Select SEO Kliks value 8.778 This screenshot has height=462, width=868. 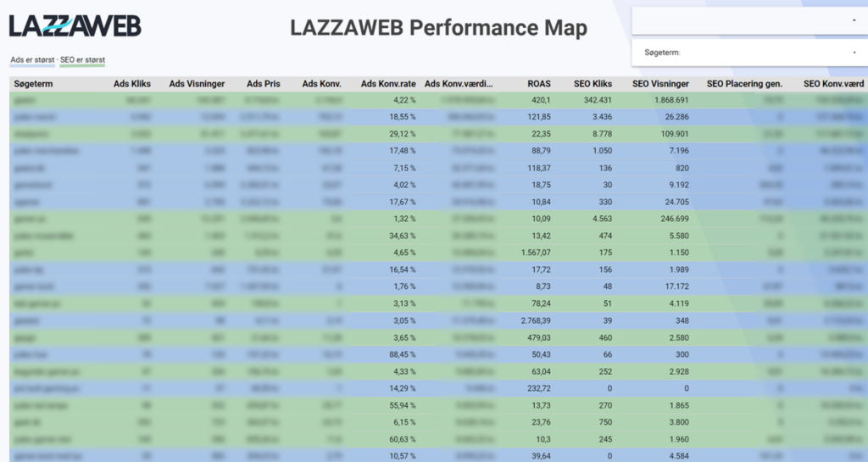[603, 134]
